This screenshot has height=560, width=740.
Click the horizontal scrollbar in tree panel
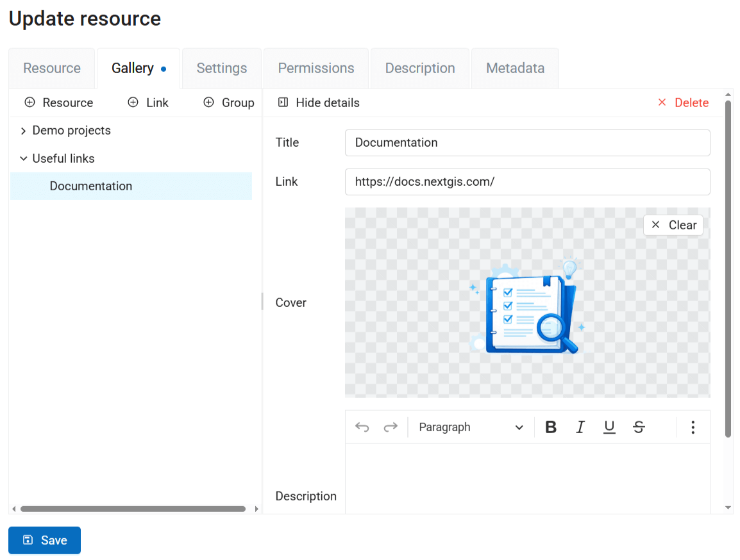click(x=133, y=509)
